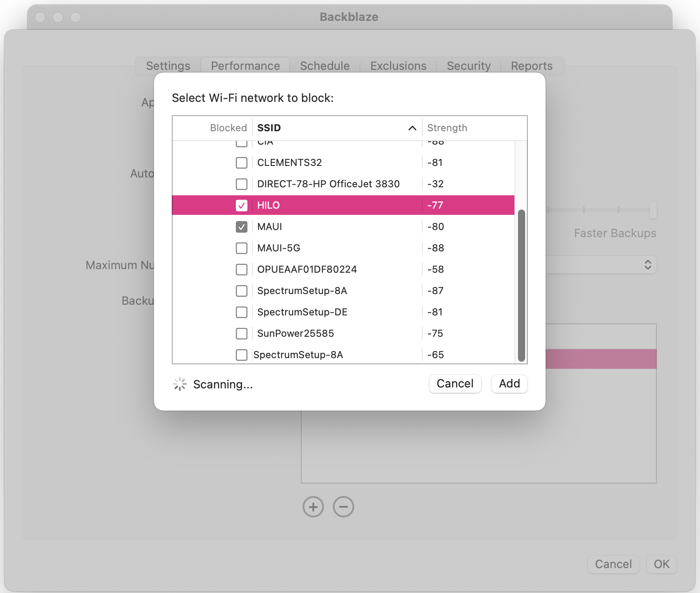
Task: Select the DIRECT-78-HP OfficeJet 3830 row
Action: coord(343,184)
